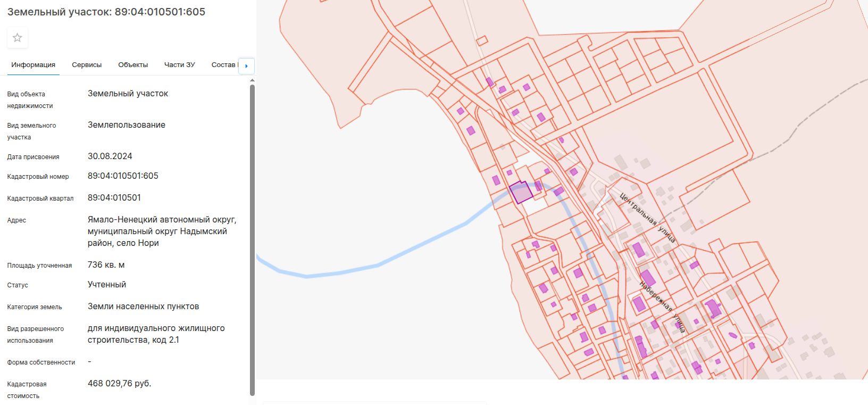This screenshot has width=868, height=405.
Task: Click the title Земельный участок: 89:04:010501:605
Action: (106, 12)
